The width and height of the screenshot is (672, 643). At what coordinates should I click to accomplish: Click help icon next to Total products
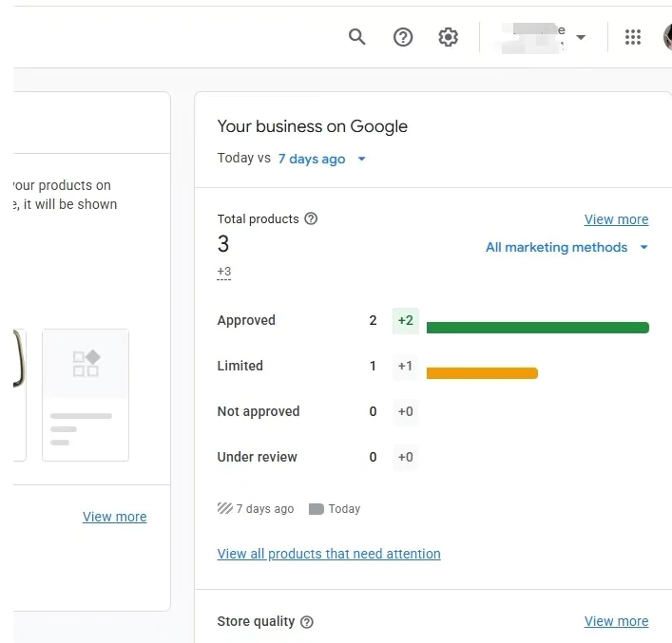tap(311, 218)
